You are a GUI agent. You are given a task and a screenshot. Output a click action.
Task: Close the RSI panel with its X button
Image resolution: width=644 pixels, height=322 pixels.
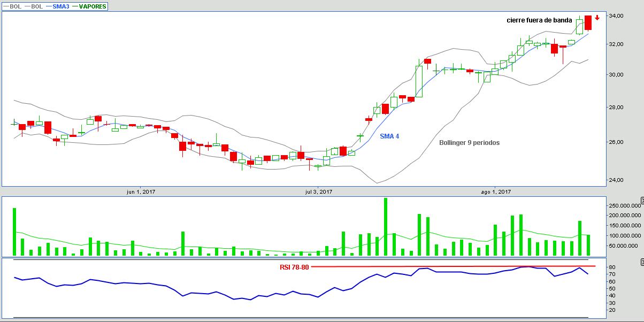[642, 262]
